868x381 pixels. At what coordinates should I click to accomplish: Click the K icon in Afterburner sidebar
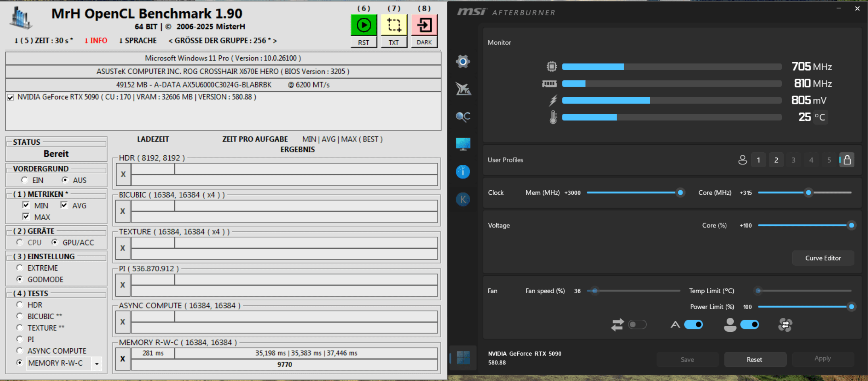point(463,199)
